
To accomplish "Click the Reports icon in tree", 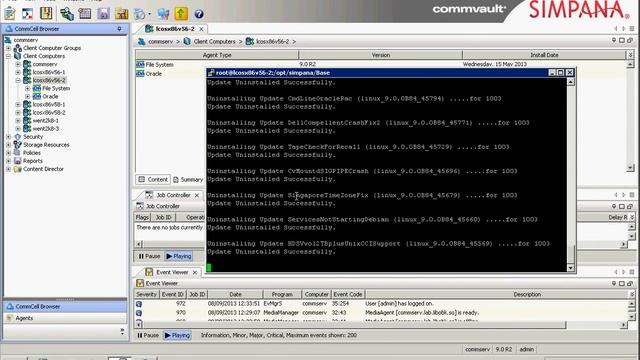I will click(x=18, y=161).
